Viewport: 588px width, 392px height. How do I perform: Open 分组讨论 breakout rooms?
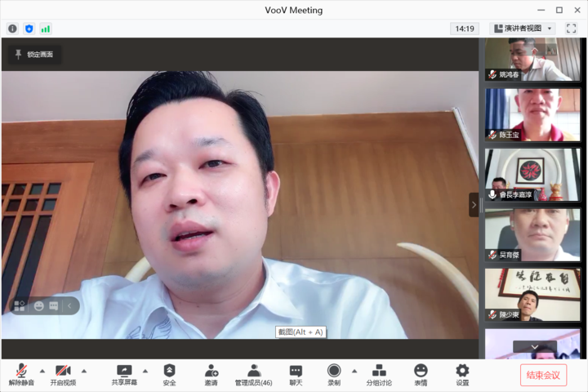tap(379, 375)
